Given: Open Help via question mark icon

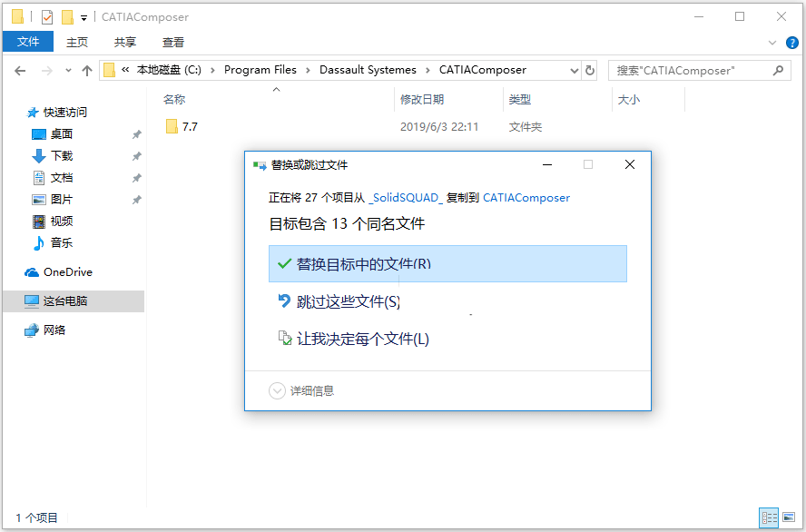Looking at the screenshot, I should pyautogui.click(x=792, y=43).
